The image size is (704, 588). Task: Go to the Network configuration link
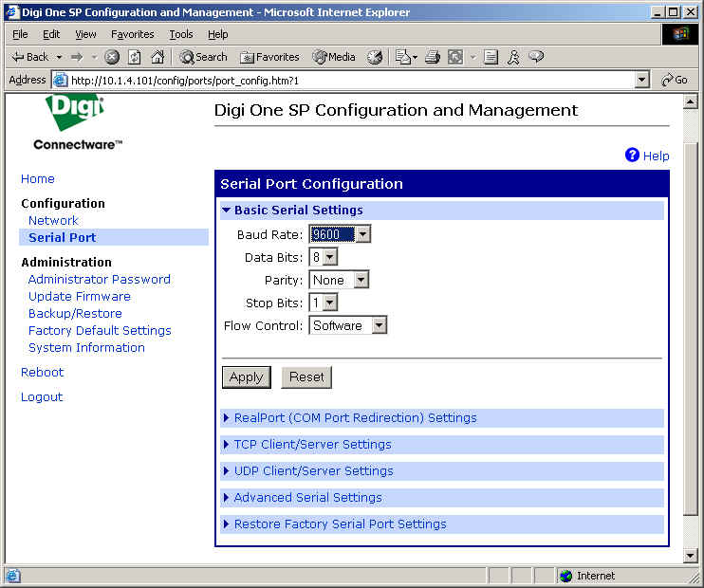(53, 221)
